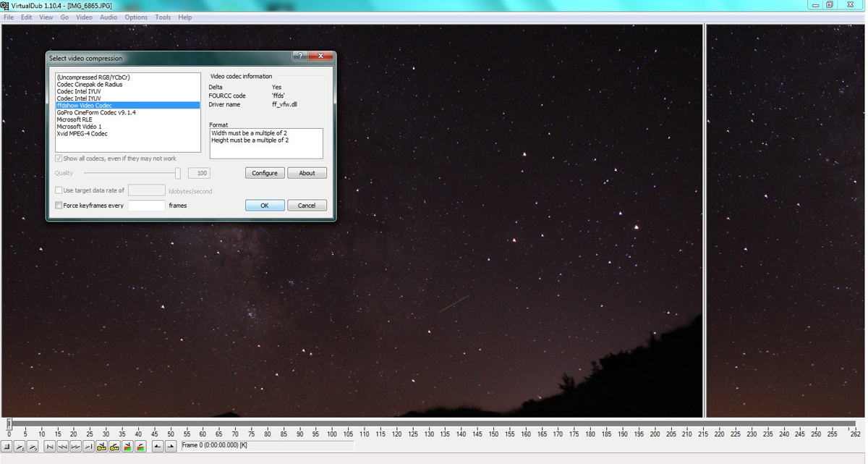Select Codec Cinepak de Radius

pos(128,84)
